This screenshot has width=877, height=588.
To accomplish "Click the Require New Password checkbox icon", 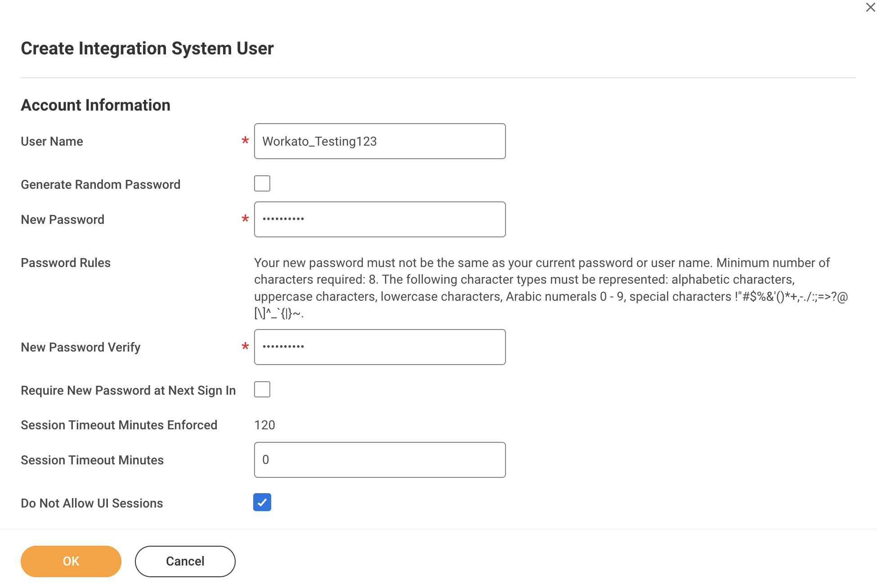I will tap(262, 389).
